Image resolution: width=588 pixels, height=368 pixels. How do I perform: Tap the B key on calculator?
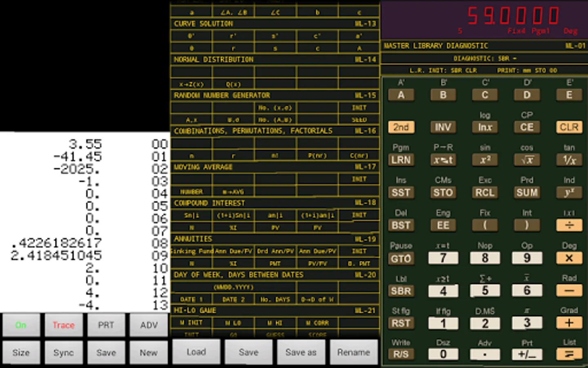click(443, 95)
